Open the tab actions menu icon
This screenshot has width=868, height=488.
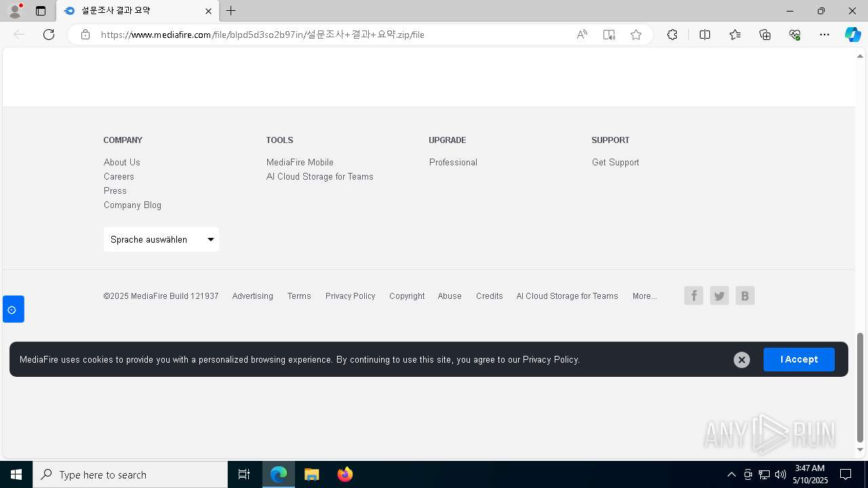[x=41, y=11]
